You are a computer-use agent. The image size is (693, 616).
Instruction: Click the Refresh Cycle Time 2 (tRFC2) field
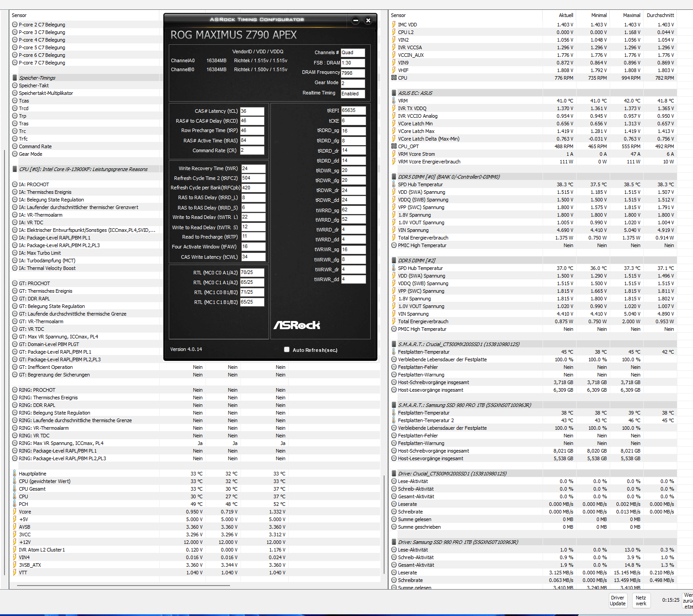click(253, 178)
